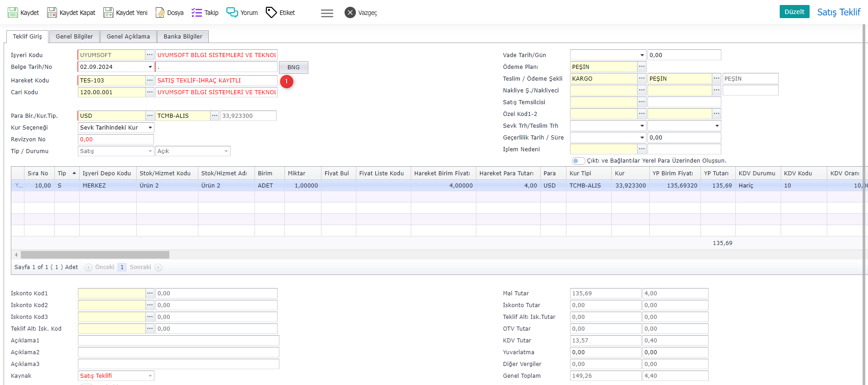Image resolution: width=868 pixels, height=385 pixels.
Task: Click the Vazgeç cancel icon
Action: click(350, 13)
